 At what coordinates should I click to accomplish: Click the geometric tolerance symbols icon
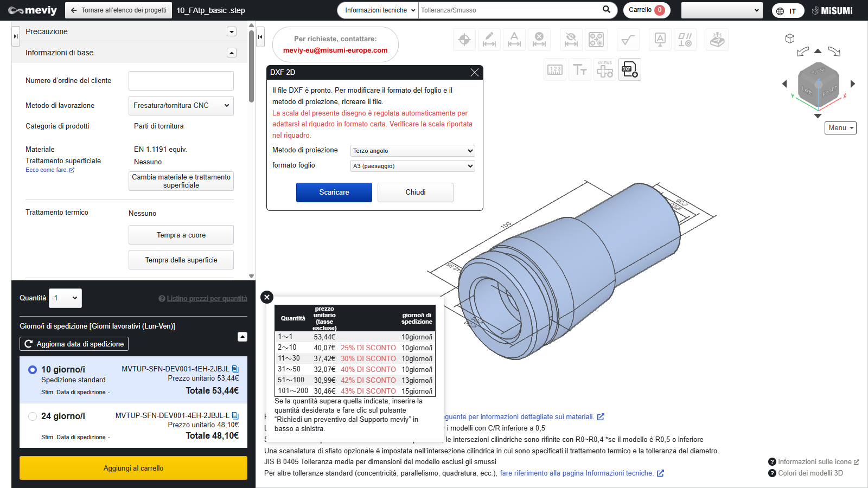685,40
